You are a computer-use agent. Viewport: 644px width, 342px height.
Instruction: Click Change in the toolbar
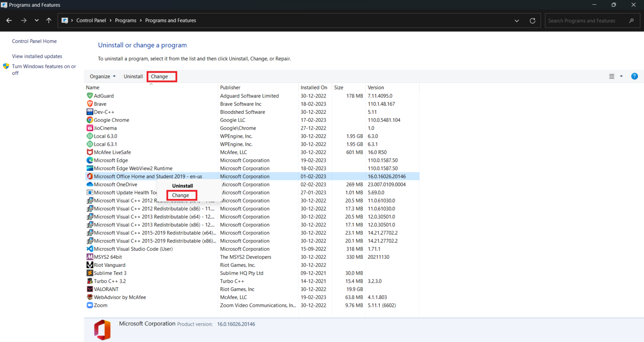159,76
